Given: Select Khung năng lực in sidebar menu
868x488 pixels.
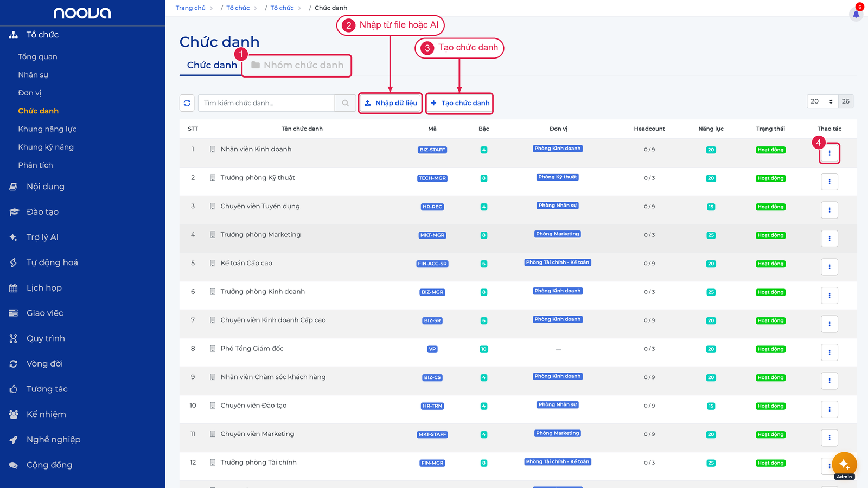Looking at the screenshot, I should (47, 129).
